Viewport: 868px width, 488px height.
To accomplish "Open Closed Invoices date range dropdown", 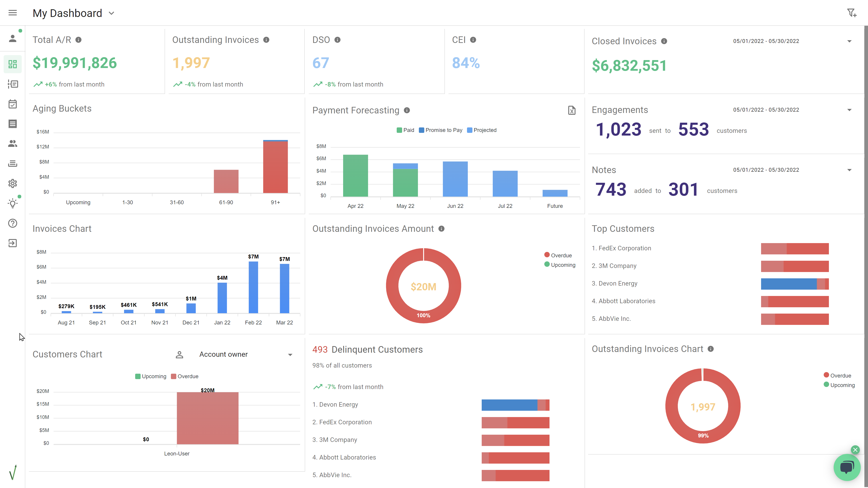I will point(849,41).
